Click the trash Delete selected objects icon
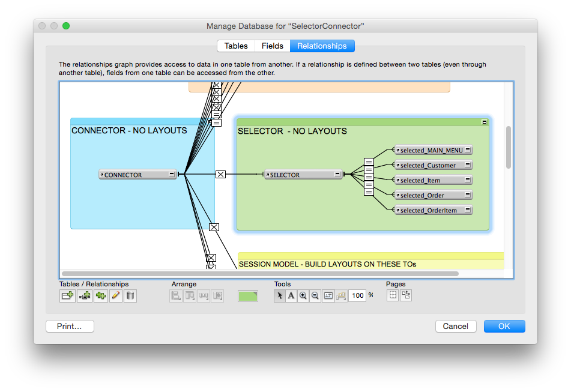 130,295
